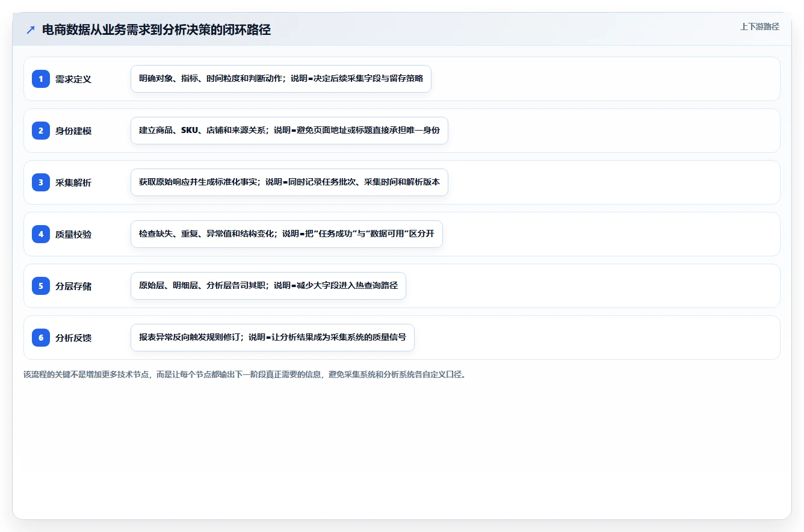Click the 采集解析 step label
This screenshot has height=532, width=804.
tap(73, 182)
